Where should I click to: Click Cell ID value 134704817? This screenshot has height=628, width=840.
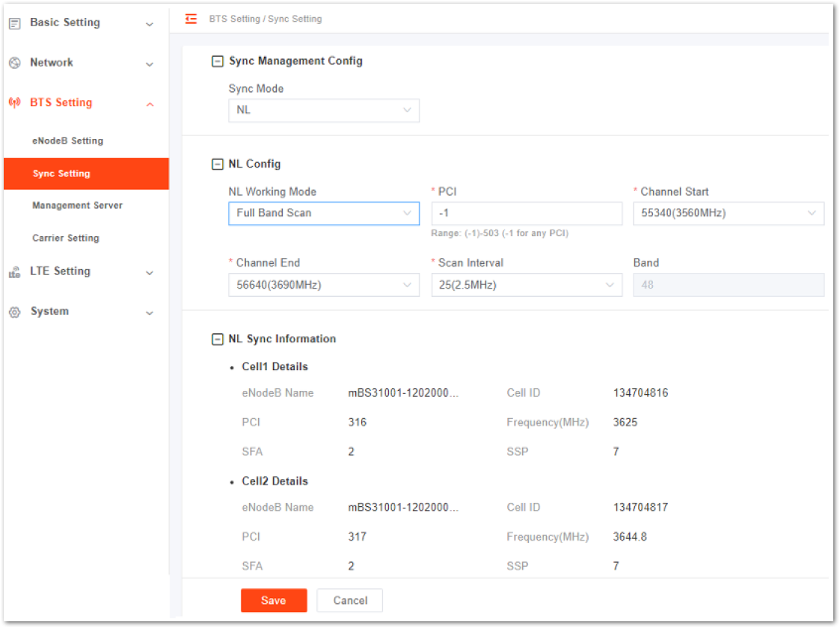click(x=640, y=508)
